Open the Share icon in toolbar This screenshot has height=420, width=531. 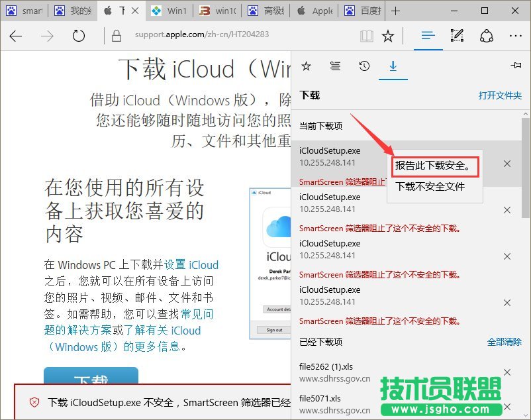(x=486, y=36)
